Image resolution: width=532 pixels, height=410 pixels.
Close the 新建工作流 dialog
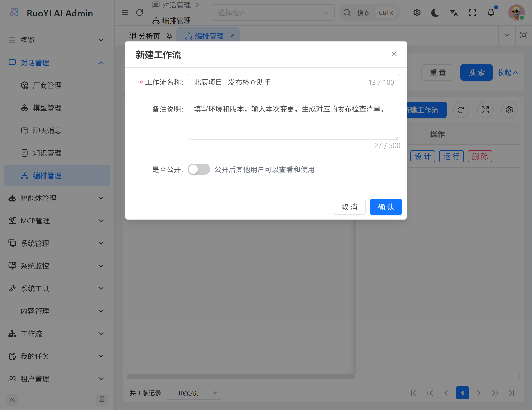[x=394, y=54]
